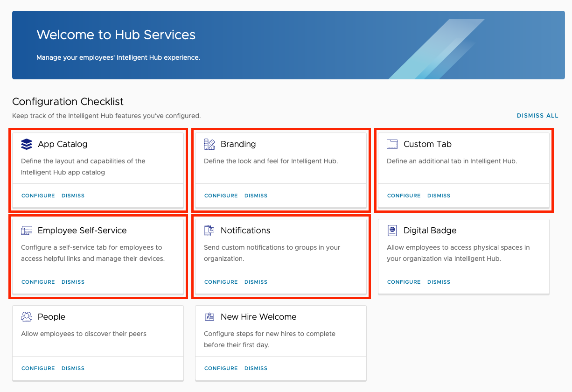Click the People group icon
The height and width of the screenshot is (392, 572).
point(27,316)
